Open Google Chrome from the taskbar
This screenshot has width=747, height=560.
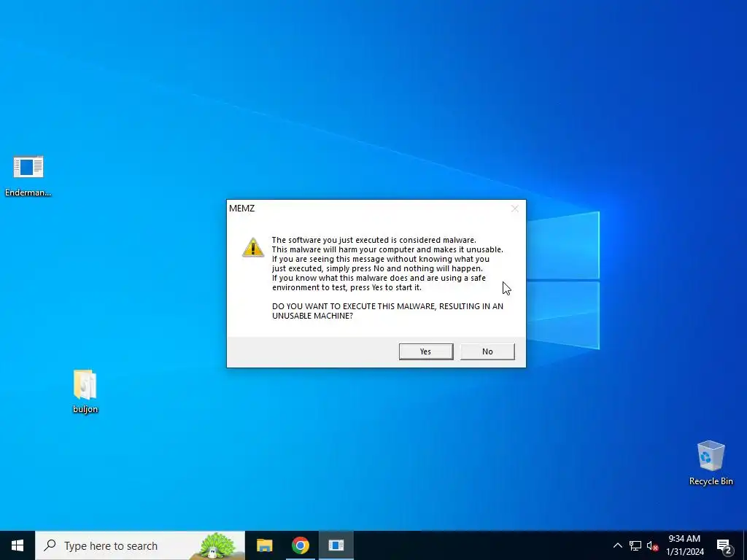(x=300, y=545)
